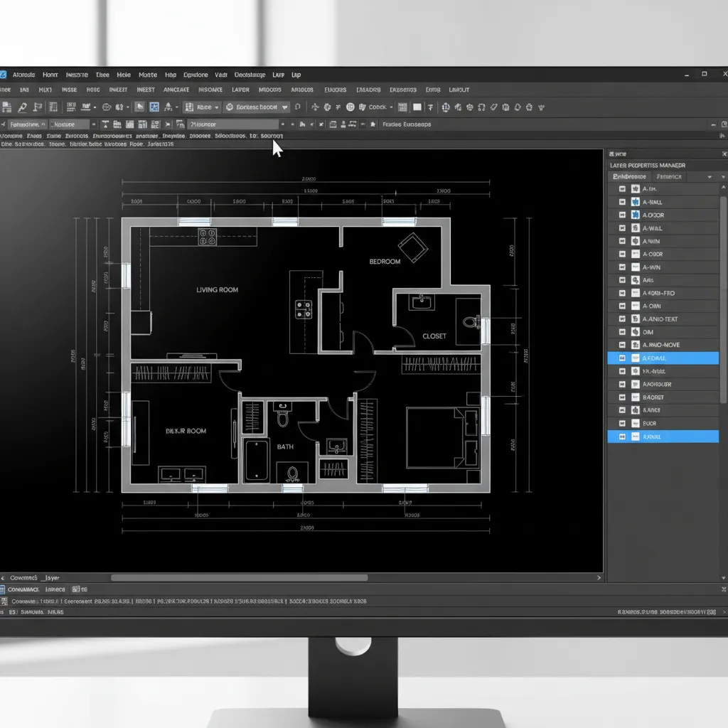Switch to the Annotate ribbon tab
Screen dimensions: 728x728
click(x=176, y=90)
